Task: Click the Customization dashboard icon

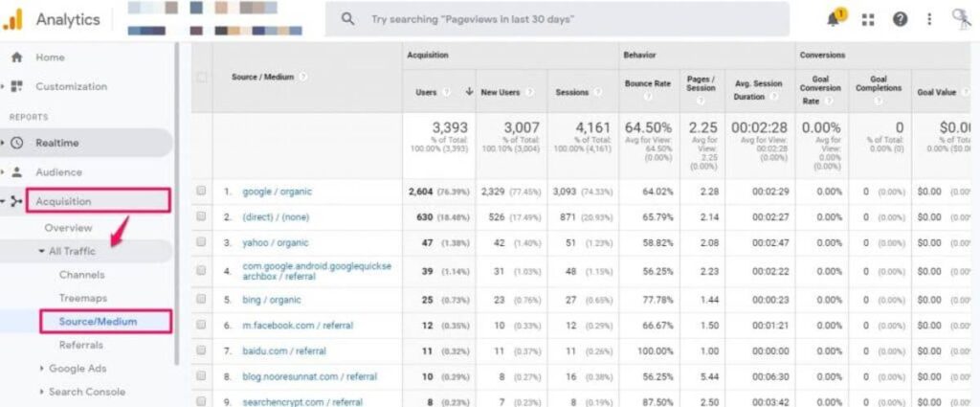Action: (x=17, y=86)
